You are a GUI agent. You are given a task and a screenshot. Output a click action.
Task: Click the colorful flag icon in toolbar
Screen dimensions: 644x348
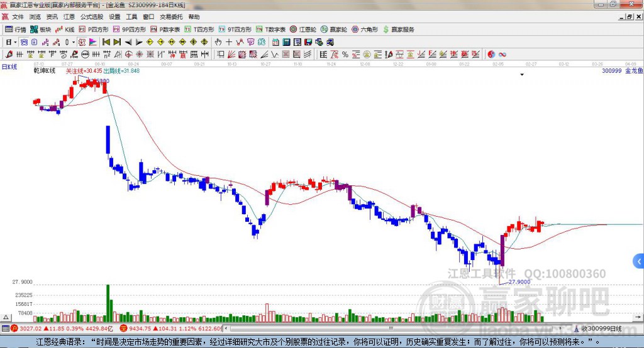tap(93, 42)
